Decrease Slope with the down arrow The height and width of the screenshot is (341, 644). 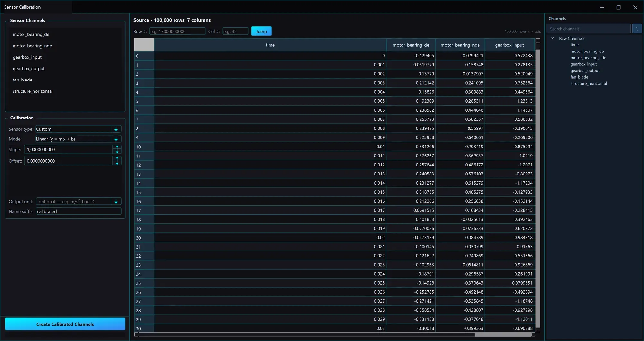(117, 152)
